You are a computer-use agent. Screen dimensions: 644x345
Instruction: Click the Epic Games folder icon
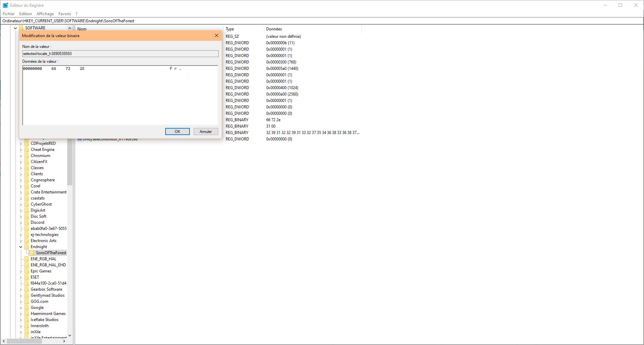click(27, 271)
